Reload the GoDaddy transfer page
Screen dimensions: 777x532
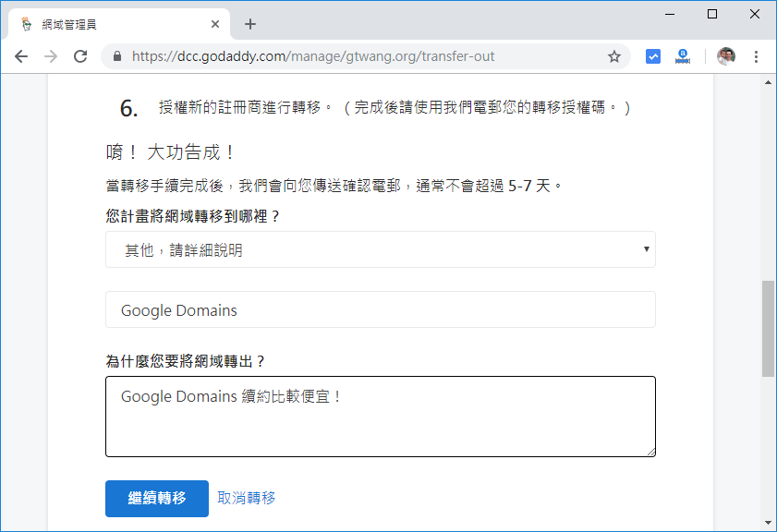coord(80,56)
